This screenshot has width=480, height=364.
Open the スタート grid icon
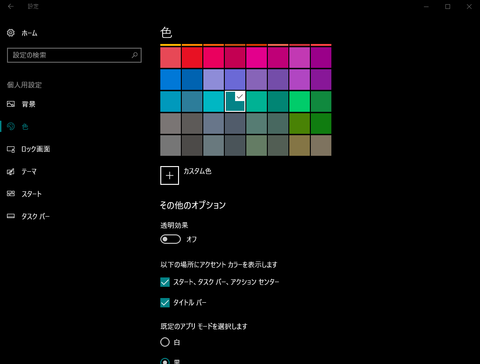coord(11,194)
